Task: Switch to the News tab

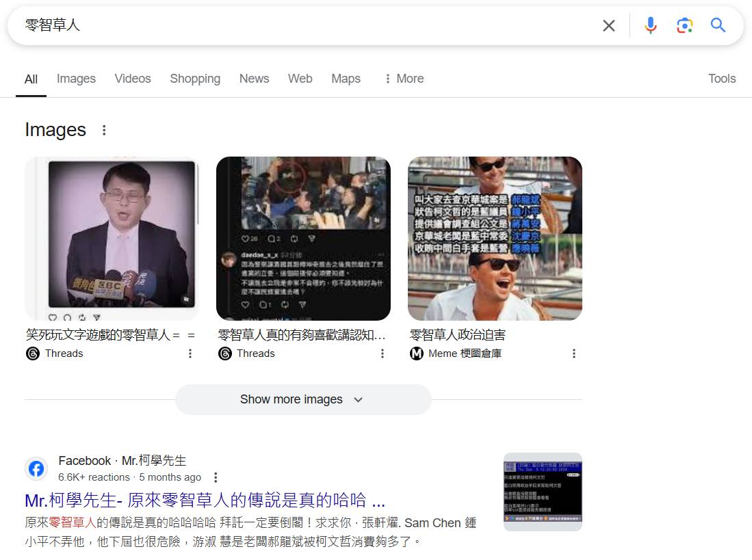Action: [x=254, y=79]
